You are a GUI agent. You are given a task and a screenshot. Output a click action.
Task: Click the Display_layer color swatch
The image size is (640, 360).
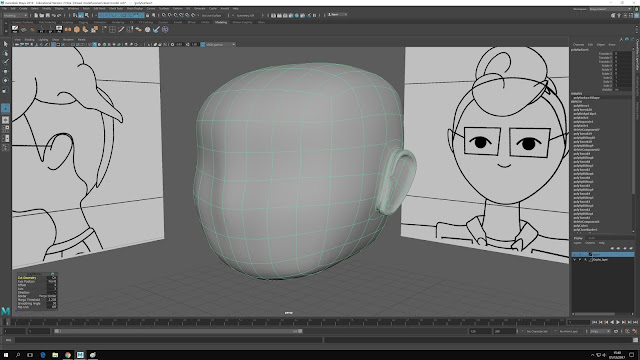coord(591,260)
